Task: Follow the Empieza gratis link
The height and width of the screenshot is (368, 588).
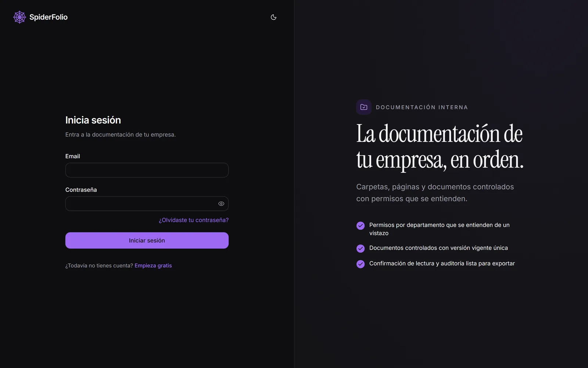Action: point(153,266)
